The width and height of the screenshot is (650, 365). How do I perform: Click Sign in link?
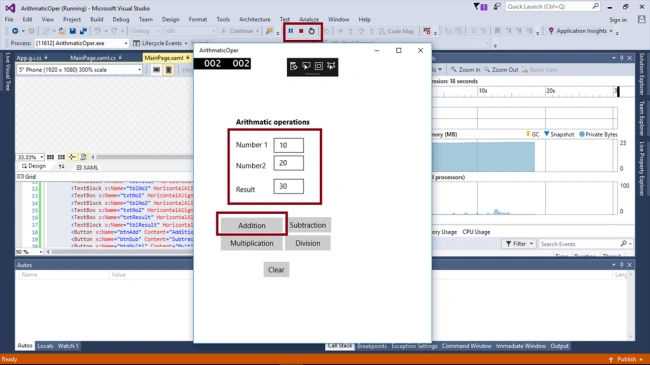[618, 19]
